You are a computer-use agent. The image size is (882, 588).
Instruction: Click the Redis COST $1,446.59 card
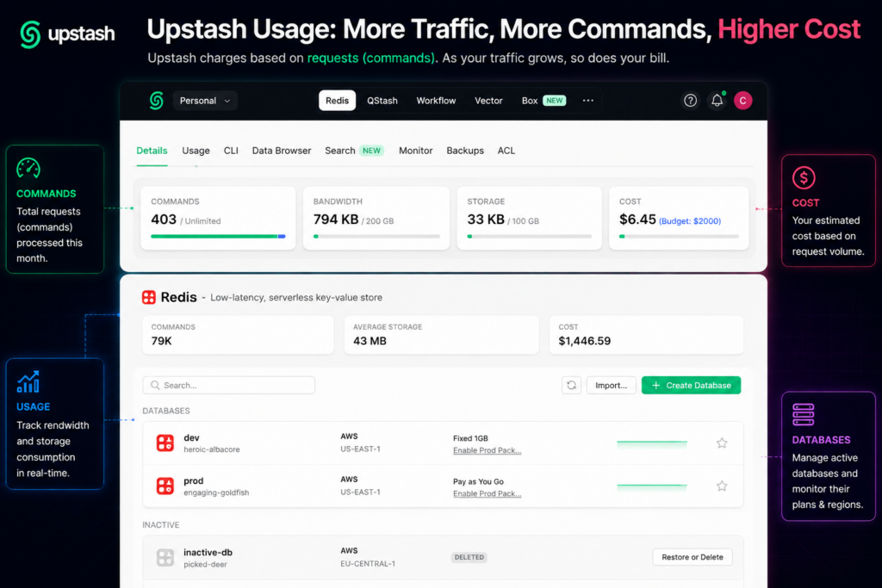pos(646,335)
